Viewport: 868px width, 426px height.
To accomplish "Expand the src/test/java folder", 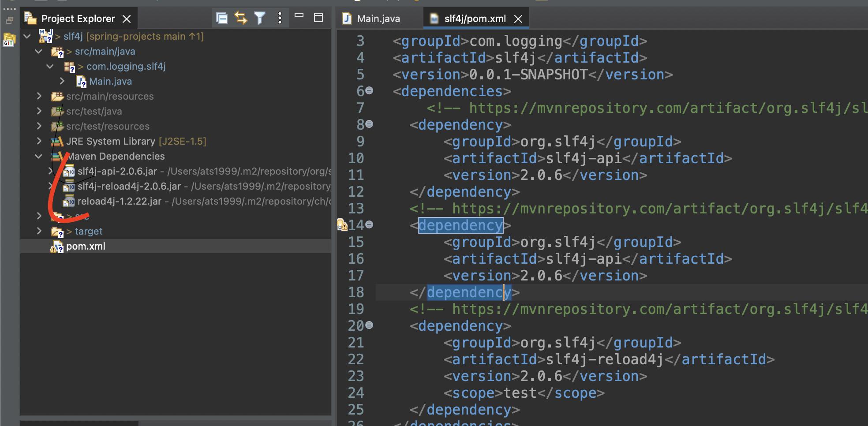I will [x=39, y=112].
